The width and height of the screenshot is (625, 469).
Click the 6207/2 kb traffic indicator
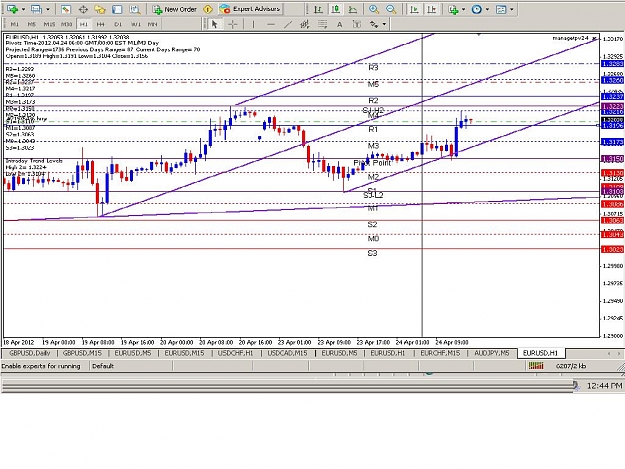coord(571,366)
